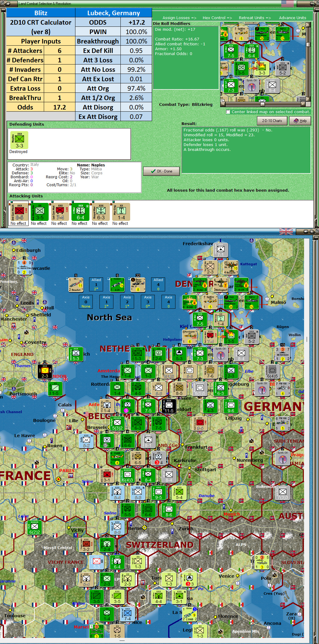Select the 7-1 unit at Frederikshavn
The image size is (319, 644).
220,250
